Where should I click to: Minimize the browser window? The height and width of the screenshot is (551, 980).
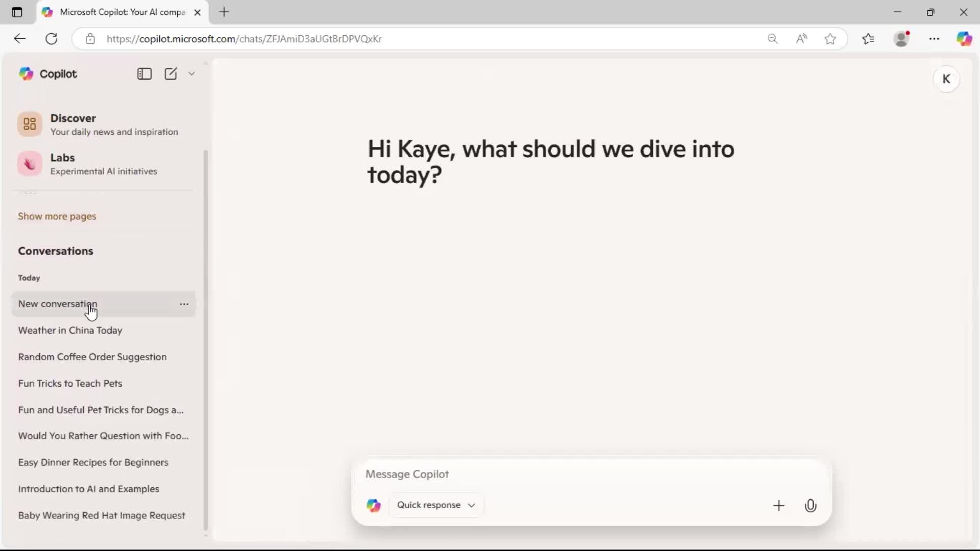[x=898, y=12]
